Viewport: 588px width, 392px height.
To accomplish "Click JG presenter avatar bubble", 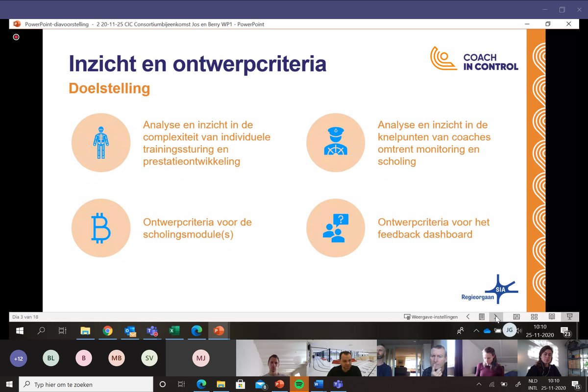I will [x=510, y=330].
